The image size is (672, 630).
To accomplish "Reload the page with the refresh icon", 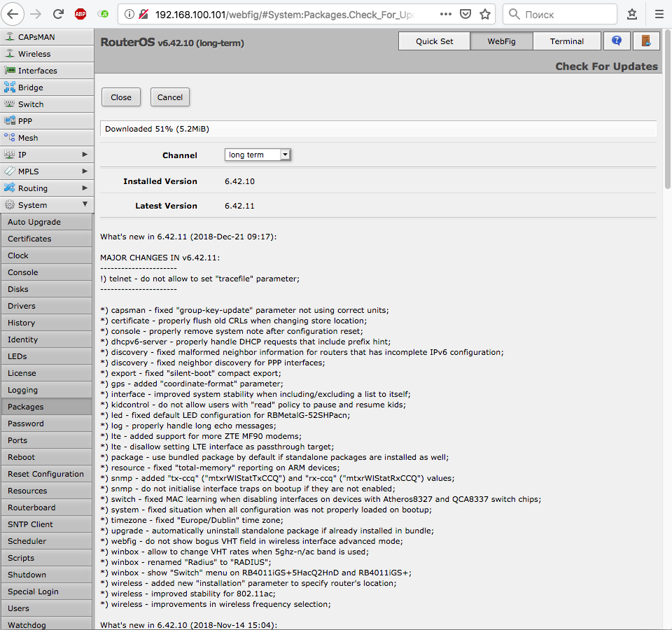I will pyautogui.click(x=58, y=14).
